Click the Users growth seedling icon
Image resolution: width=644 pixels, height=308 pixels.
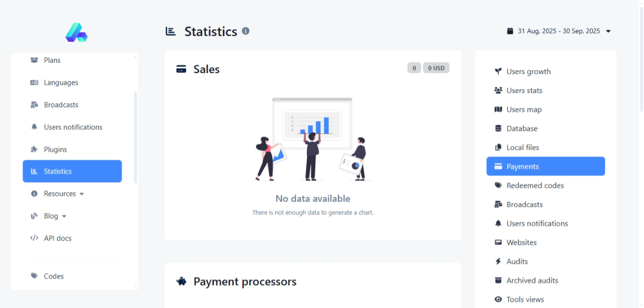[x=498, y=72]
